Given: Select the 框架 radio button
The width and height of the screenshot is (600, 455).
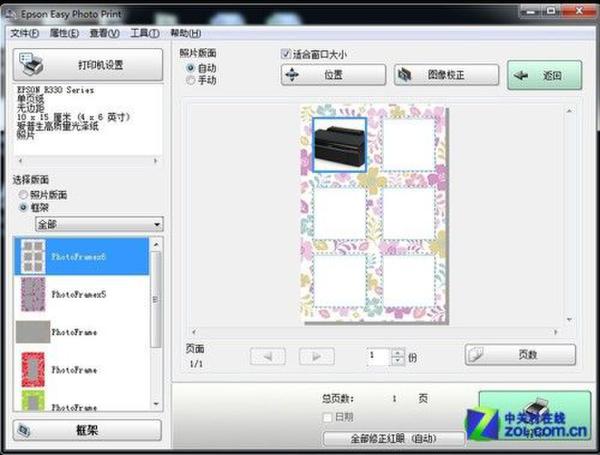Looking at the screenshot, I should [x=23, y=207].
